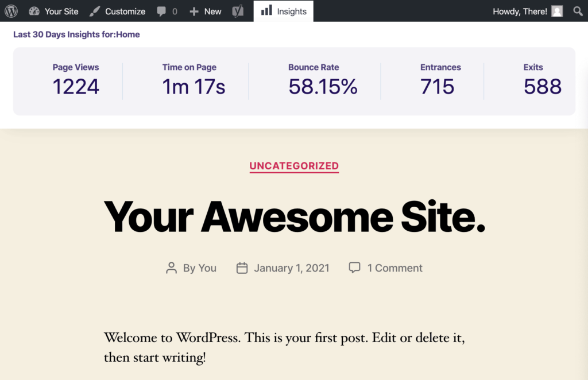Click the Your Awesome Site post title
The image size is (588, 380).
point(294,217)
